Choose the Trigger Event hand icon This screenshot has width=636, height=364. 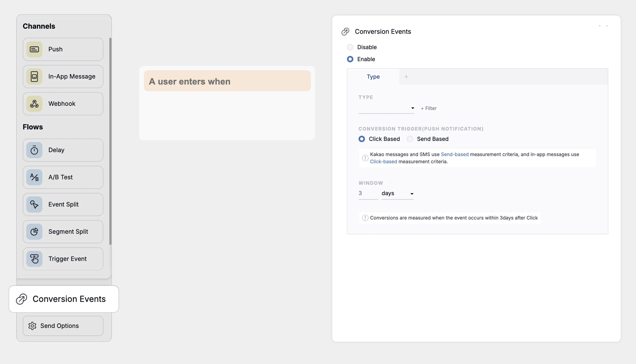pos(34,259)
